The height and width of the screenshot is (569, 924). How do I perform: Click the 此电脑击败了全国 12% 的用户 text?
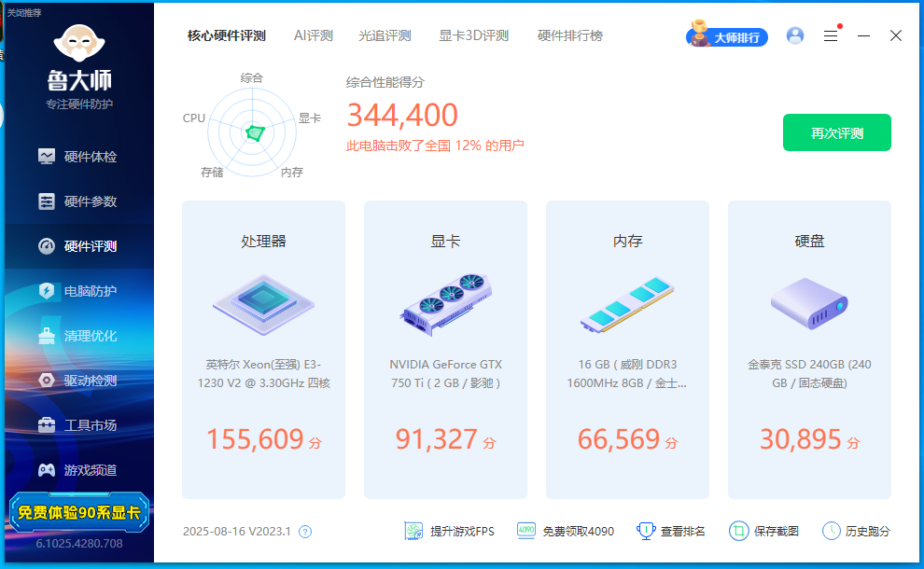435,146
